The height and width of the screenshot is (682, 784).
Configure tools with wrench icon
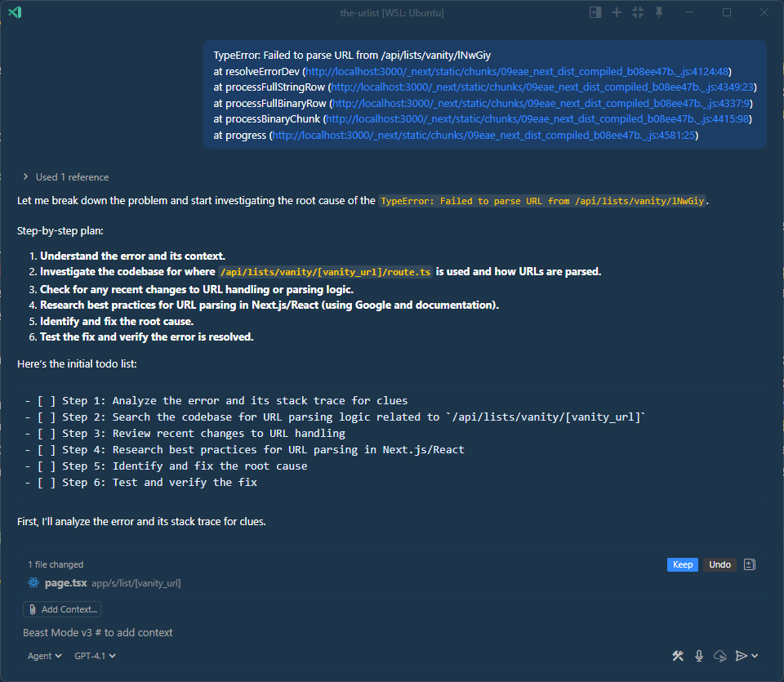point(678,656)
